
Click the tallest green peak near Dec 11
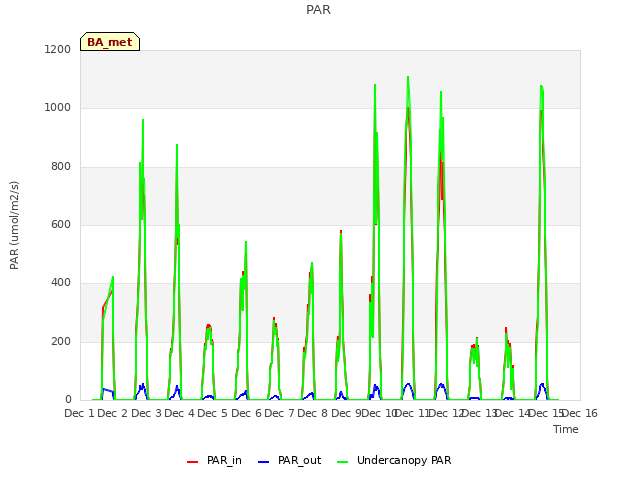point(408,77)
